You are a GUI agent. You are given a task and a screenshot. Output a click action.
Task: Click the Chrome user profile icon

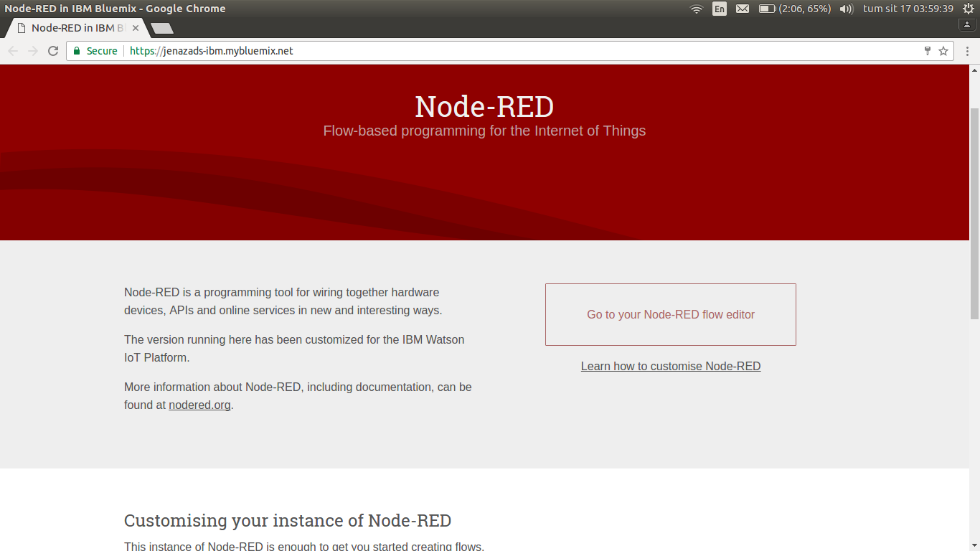pos(967,24)
